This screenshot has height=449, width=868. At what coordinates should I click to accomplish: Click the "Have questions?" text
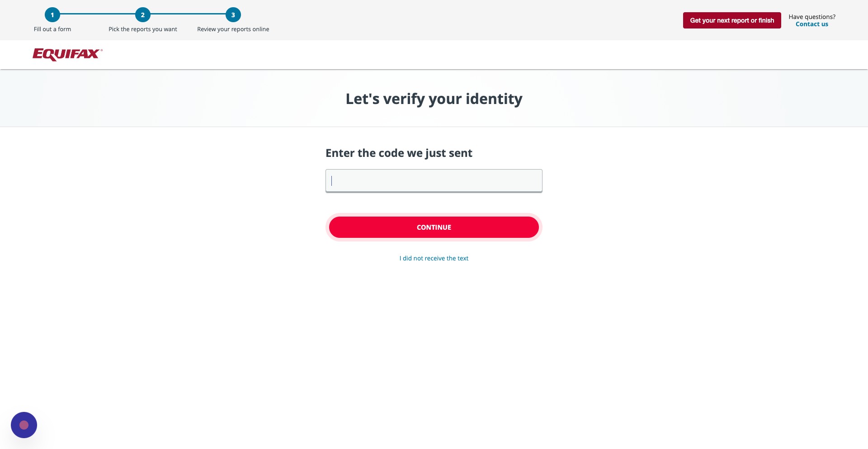coord(812,17)
